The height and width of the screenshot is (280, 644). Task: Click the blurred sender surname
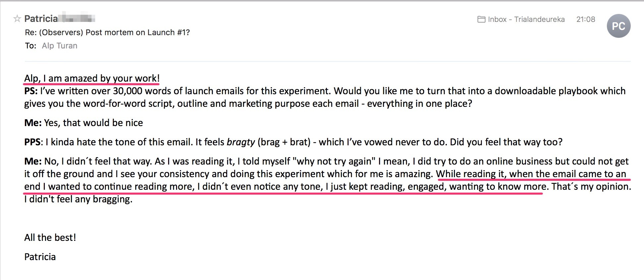tap(77, 18)
